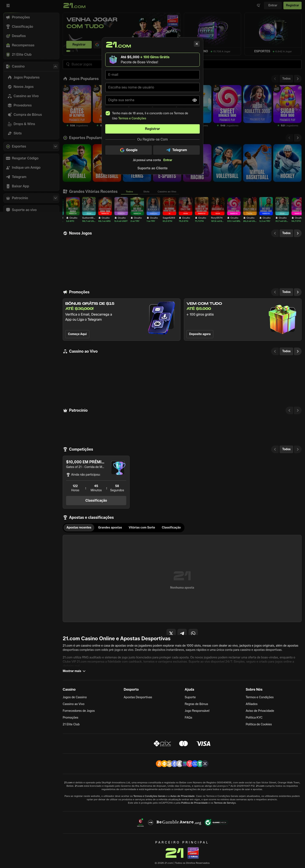Click Começe Aqui promotion button
Screen dimensions: 305x868
pos(77,334)
